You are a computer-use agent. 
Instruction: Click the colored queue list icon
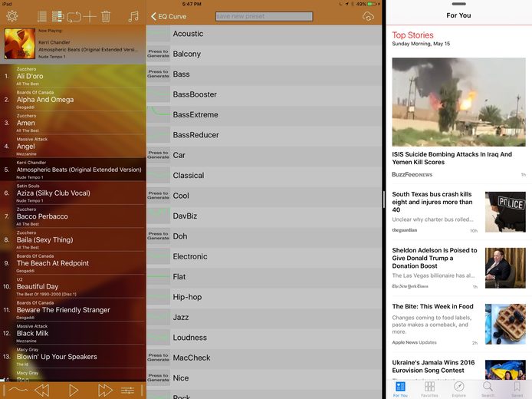pos(57,16)
